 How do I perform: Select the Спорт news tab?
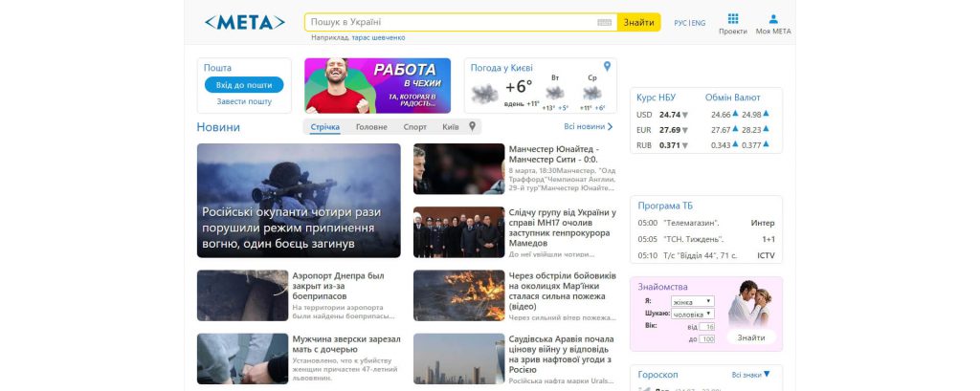pos(415,126)
